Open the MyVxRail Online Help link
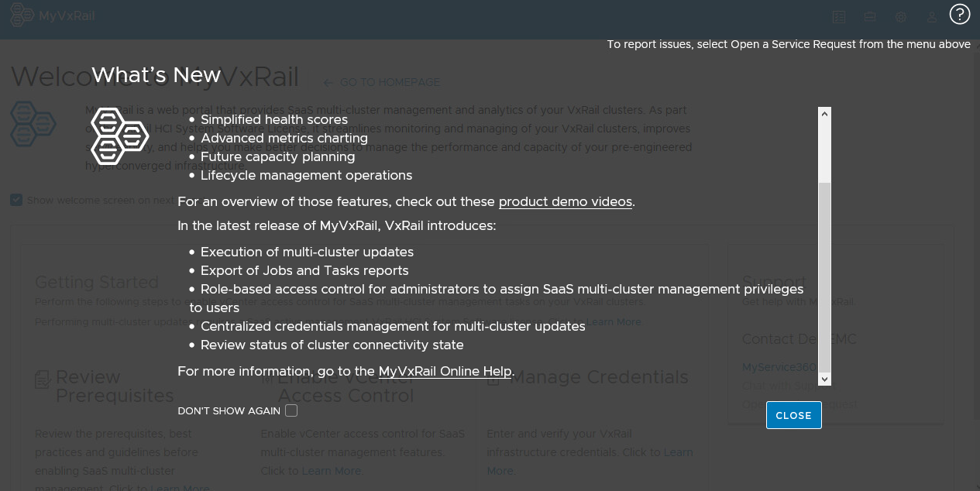Screen dimensions: 980x491 (445, 371)
